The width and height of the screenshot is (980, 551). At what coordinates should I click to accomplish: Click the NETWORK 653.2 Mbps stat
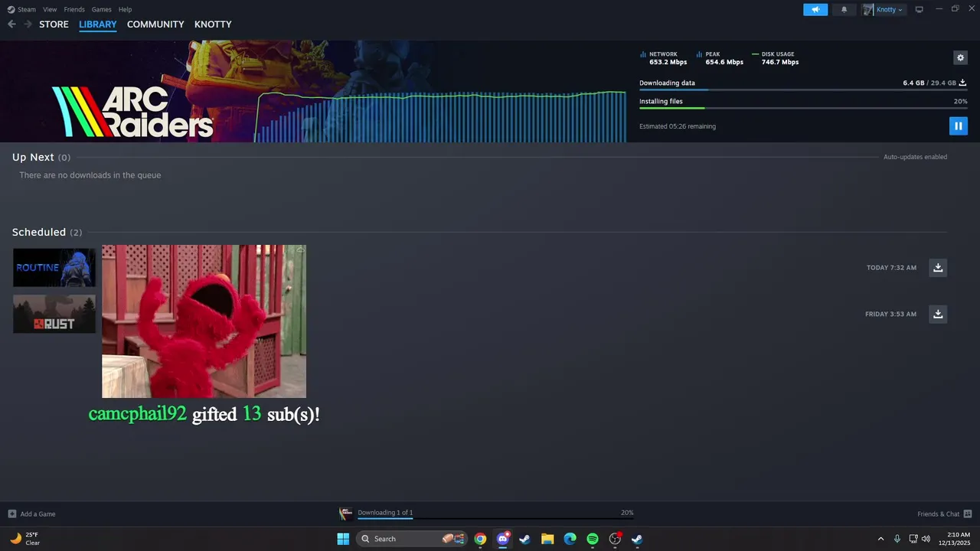click(663, 58)
